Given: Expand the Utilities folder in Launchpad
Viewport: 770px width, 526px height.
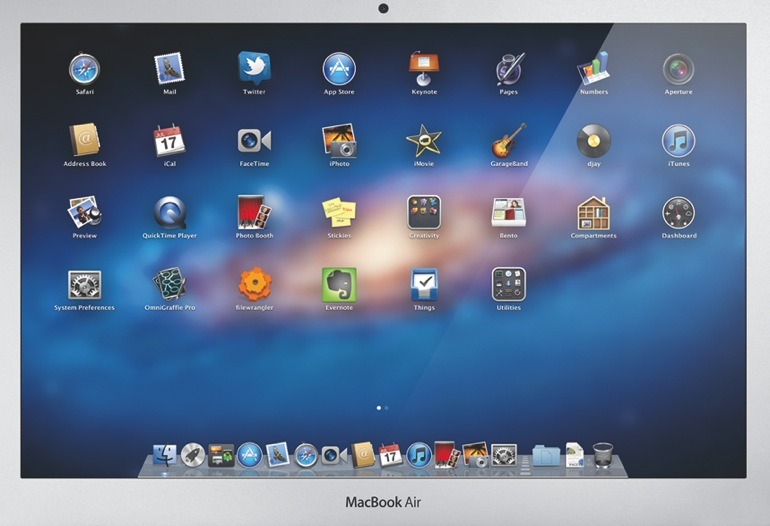Looking at the screenshot, I should pos(509,284).
